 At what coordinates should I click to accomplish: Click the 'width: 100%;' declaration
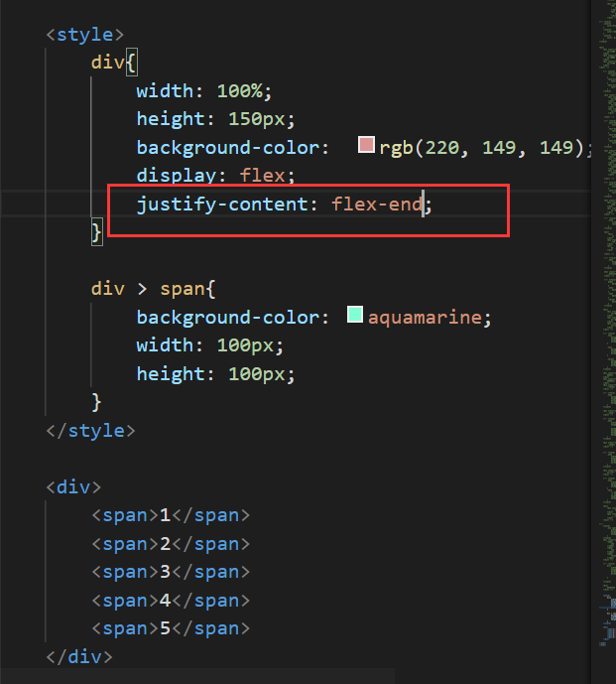pos(204,91)
